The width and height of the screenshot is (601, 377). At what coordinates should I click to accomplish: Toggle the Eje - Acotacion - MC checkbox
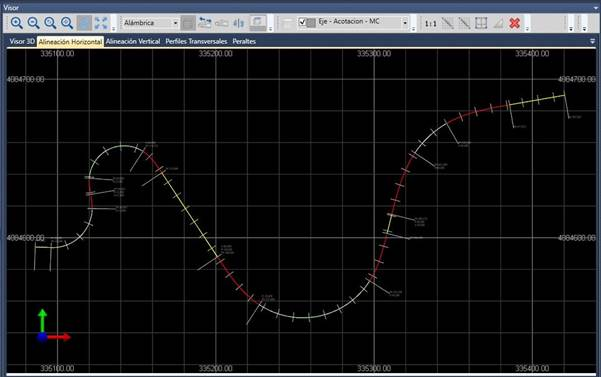302,22
